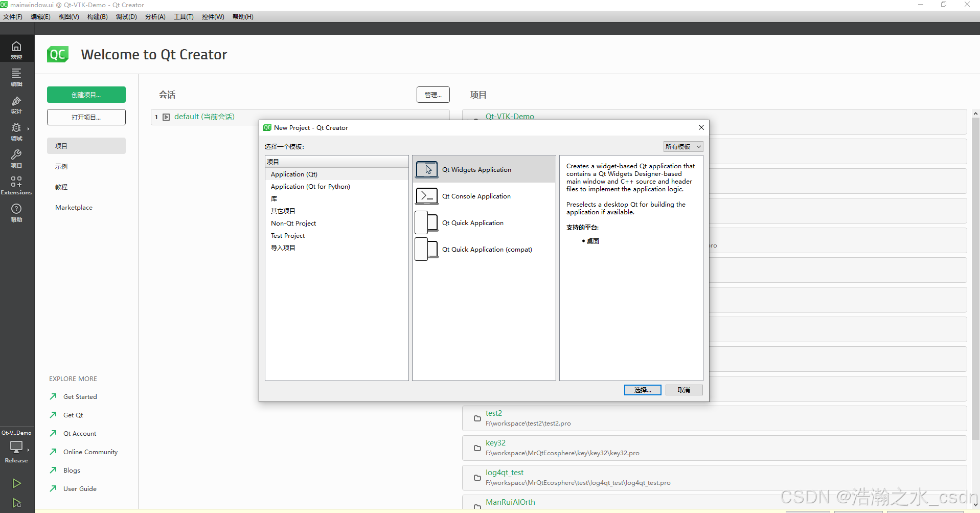
Task: Select 导入项目 category
Action: 336,248
